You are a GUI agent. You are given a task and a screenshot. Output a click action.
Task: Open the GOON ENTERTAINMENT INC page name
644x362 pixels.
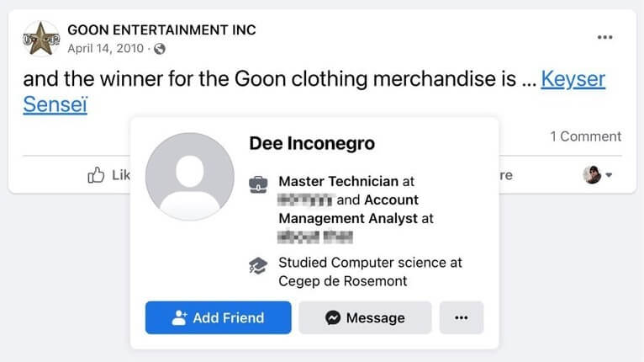[x=161, y=30]
